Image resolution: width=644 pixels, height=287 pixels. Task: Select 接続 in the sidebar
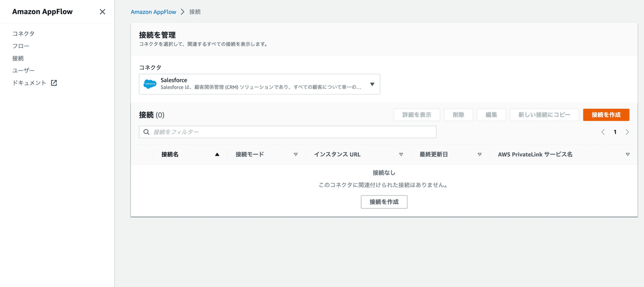point(18,58)
